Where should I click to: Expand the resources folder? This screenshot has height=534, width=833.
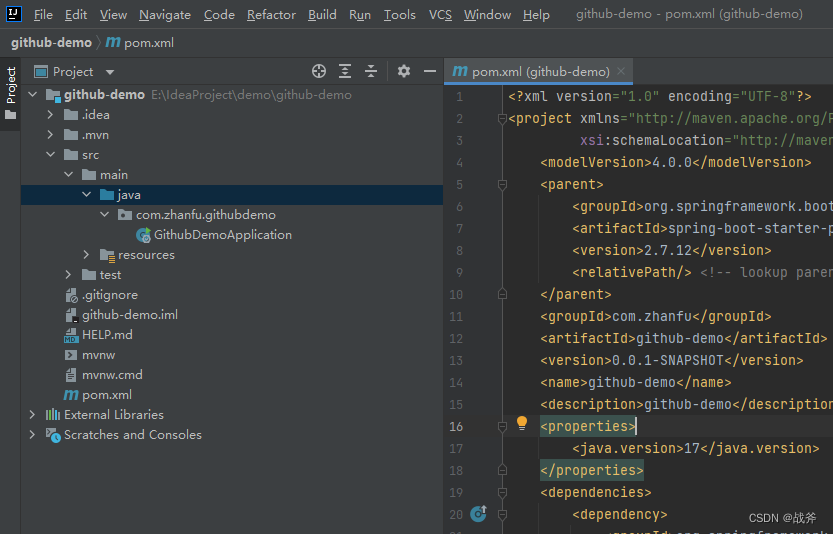86,255
